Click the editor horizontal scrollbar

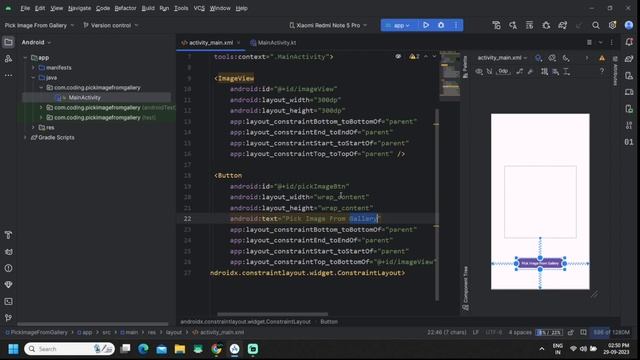(272, 314)
